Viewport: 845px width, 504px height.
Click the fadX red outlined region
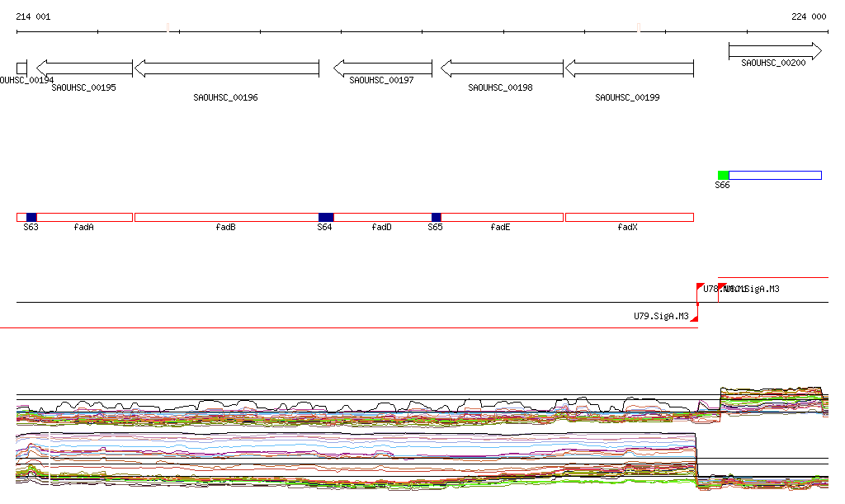629,217
